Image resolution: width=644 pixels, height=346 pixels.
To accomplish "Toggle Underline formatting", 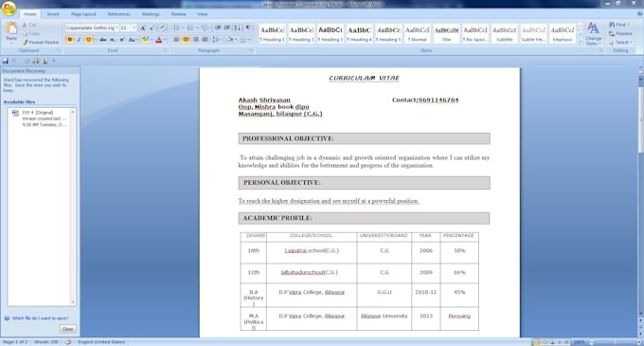I will (87, 40).
